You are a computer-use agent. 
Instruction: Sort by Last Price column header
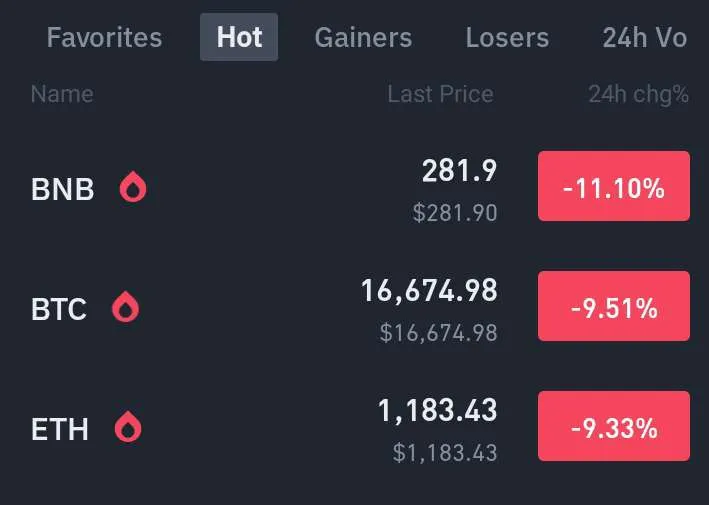click(x=440, y=94)
